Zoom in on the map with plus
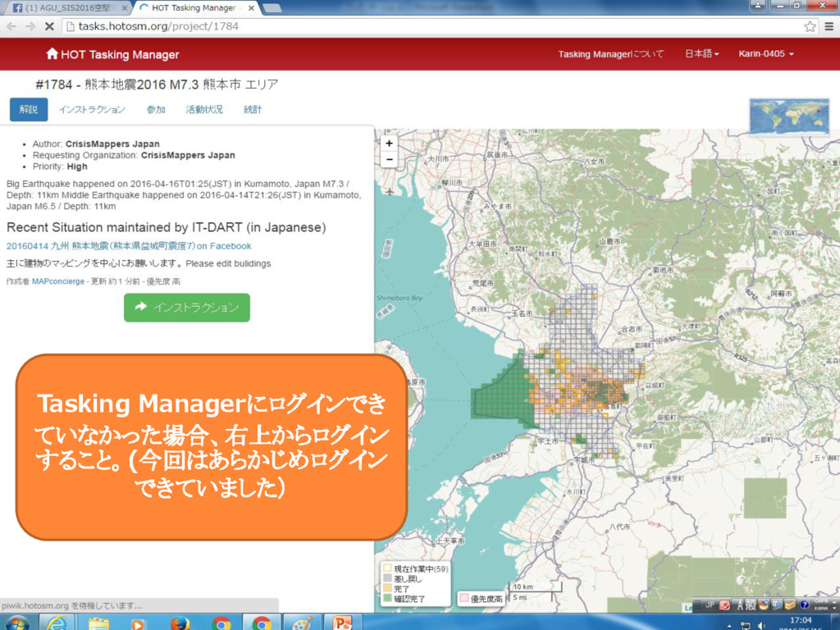 389,143
